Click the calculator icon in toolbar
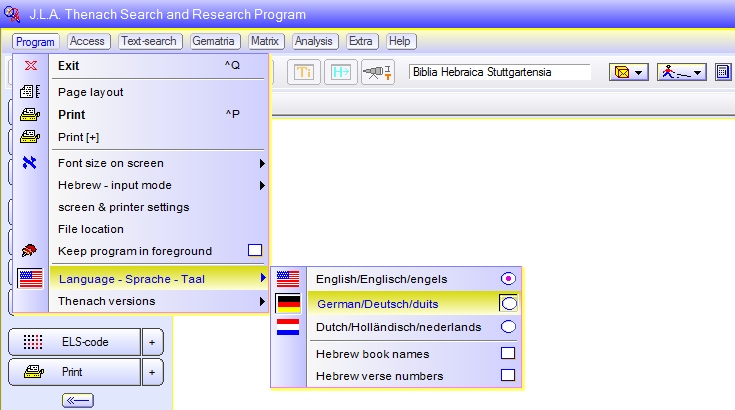The width and height of the screenshot is (735, 410). click(x=723, y=72)
